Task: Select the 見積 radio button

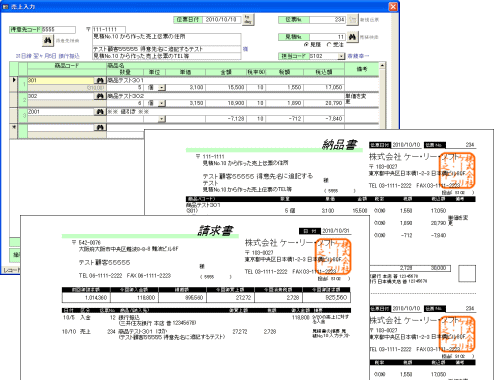Action: coord(306,44)
